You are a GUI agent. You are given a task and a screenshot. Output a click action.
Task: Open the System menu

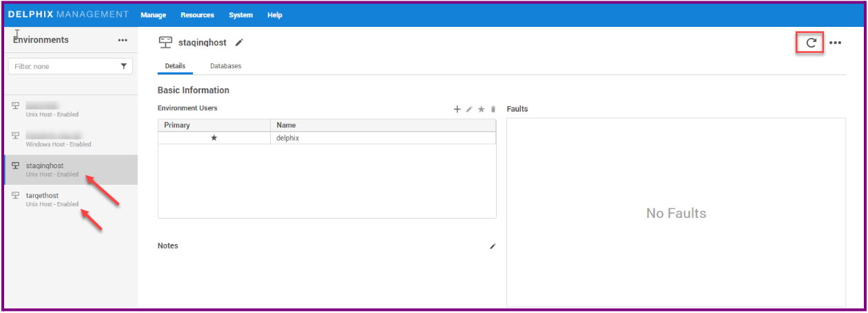click(x=240, y=15)
